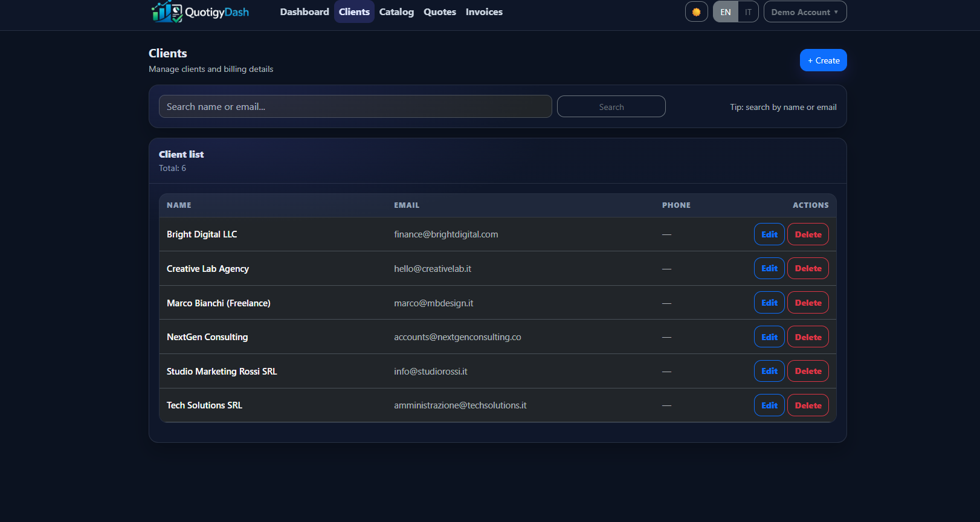Image resolution: width=980 pixels, height=522 pixels.
Task: Edit the Creative Lab Agency client
Action: pyautogui.click(x=769, y=268)
